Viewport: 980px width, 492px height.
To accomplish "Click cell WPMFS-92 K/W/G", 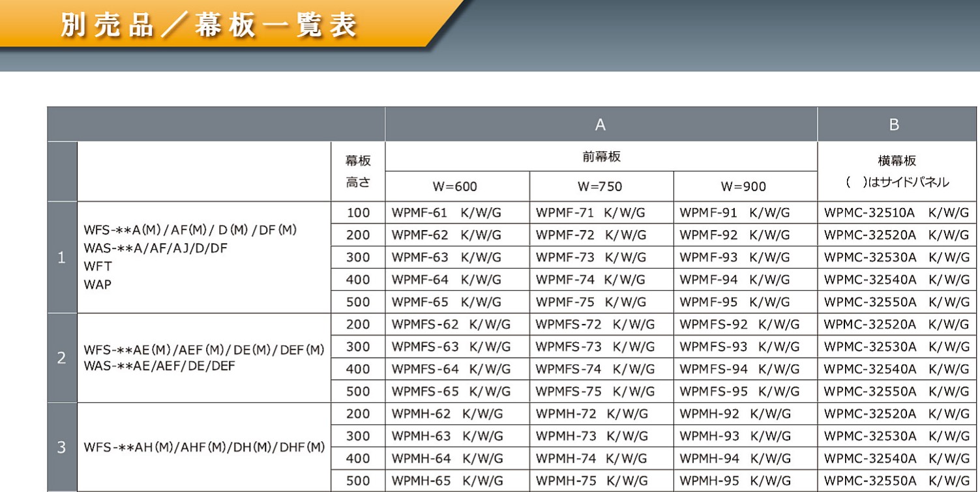I will (x=745, y=325).
